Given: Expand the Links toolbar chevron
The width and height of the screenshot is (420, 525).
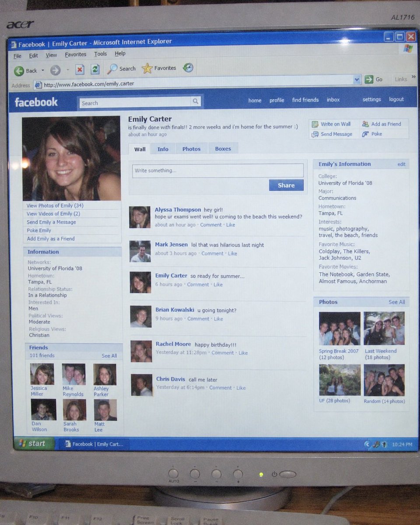Looking at the screenshot, I should pos(413,77).
